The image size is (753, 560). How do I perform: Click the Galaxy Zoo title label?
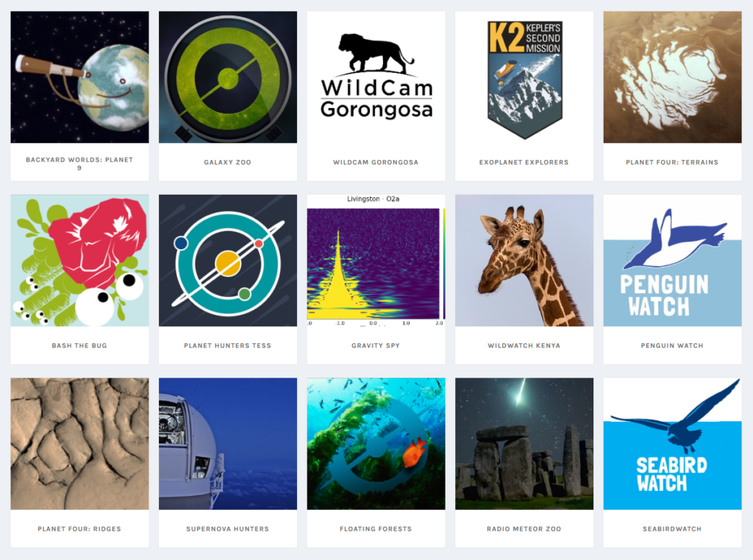point(228,162)
